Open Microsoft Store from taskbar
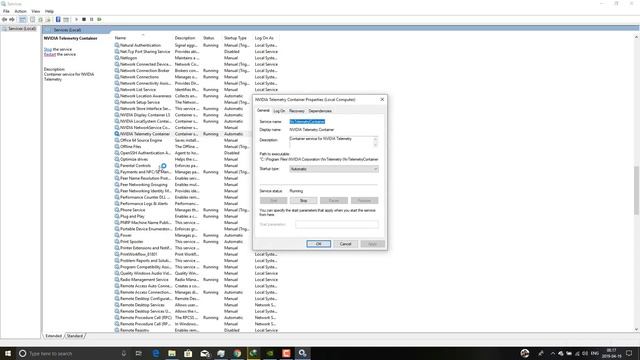The image size is (640, 360). click(x=188, y=353)
